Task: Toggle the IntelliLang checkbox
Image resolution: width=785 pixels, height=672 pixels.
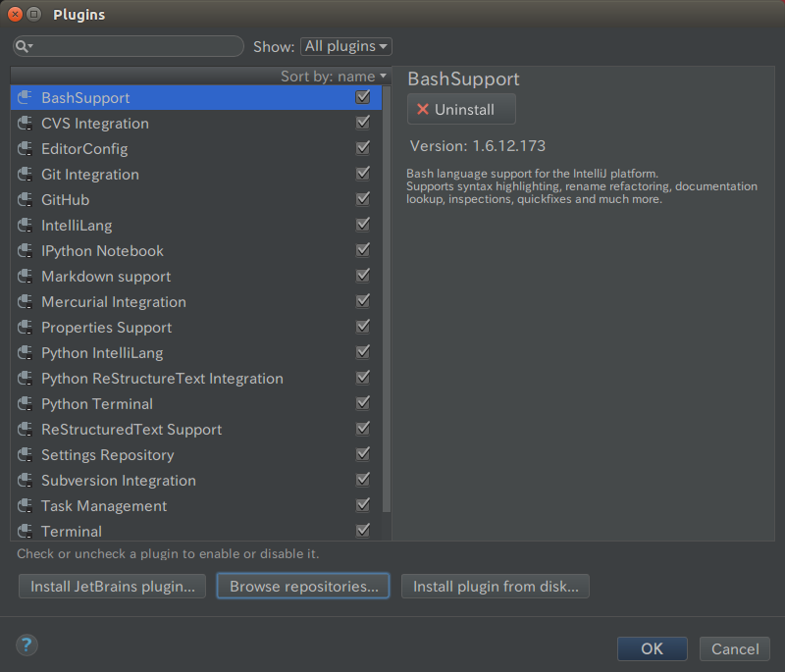Action: coord(363,225)
